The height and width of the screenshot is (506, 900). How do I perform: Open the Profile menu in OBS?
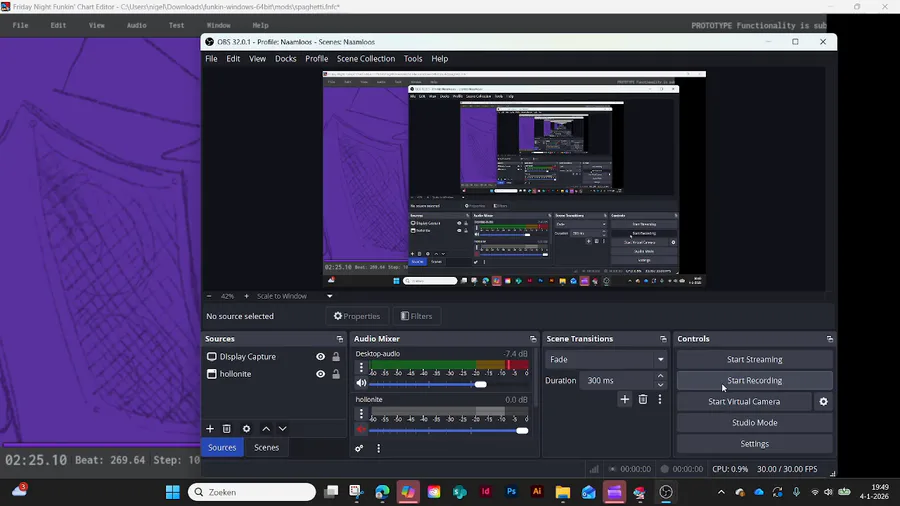click(x=316, y=59)
